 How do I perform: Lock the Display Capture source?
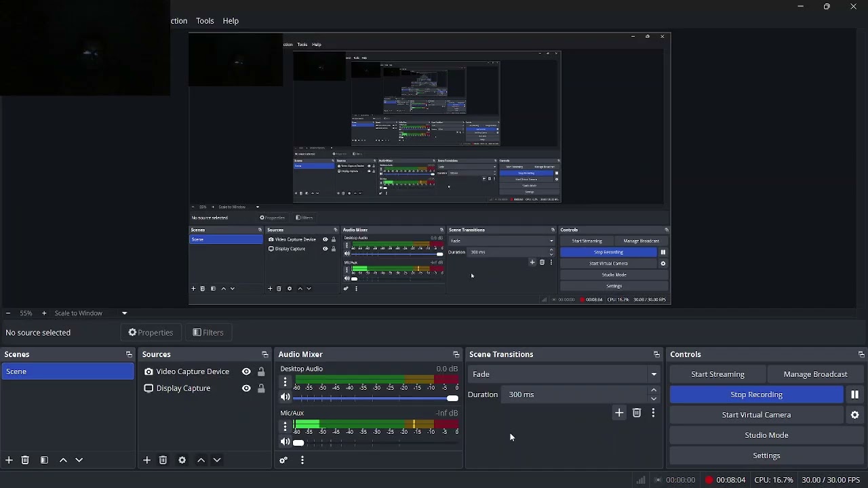click(261, 388)
